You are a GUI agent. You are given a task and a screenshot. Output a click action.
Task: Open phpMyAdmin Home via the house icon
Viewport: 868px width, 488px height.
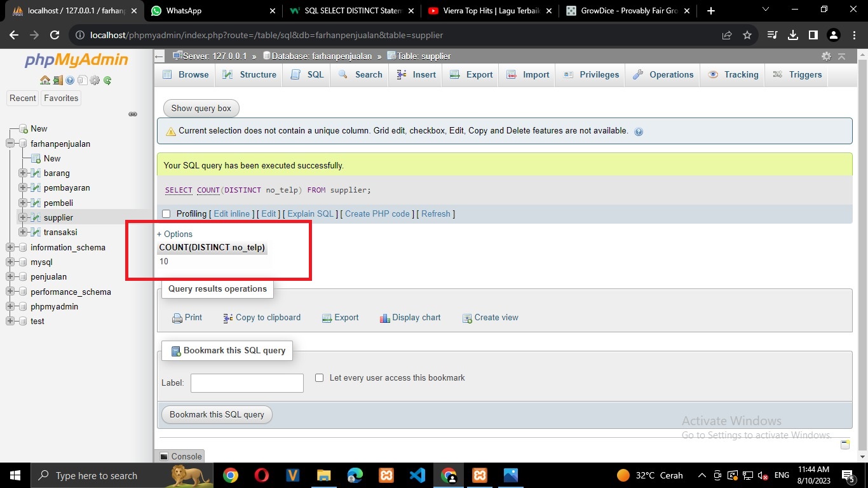(44, 80)
